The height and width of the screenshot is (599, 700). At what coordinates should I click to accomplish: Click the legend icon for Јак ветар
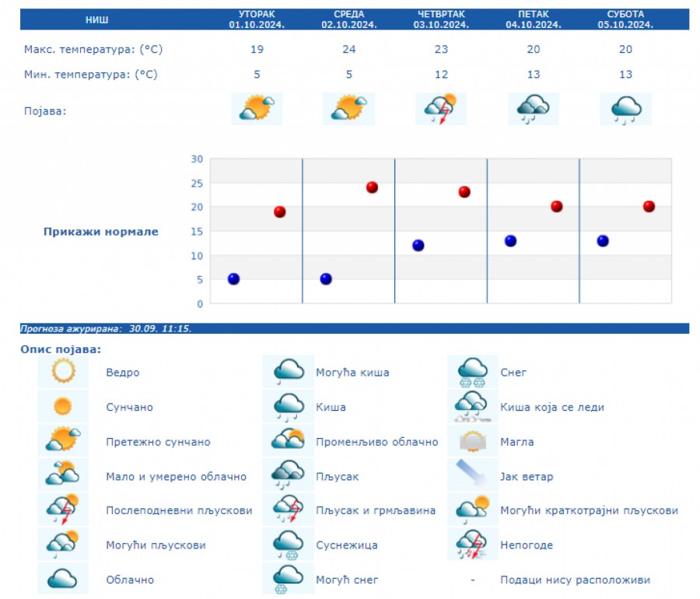[472, 475]
